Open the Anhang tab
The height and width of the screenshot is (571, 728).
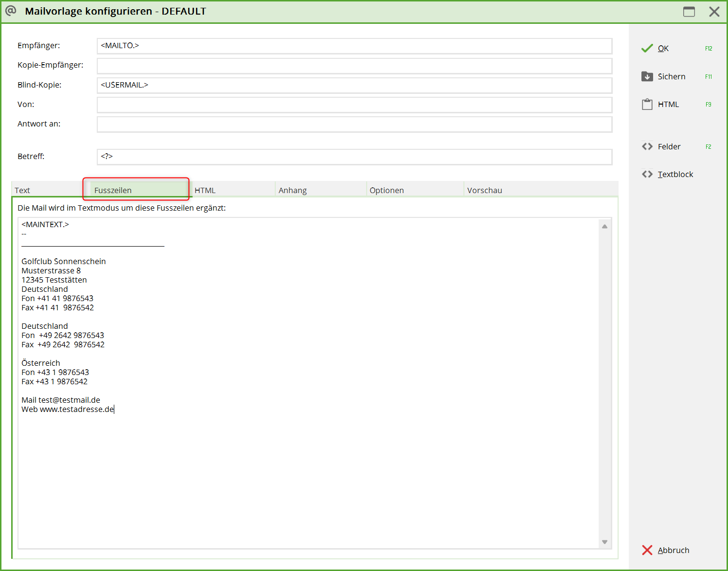pos(292,190)
